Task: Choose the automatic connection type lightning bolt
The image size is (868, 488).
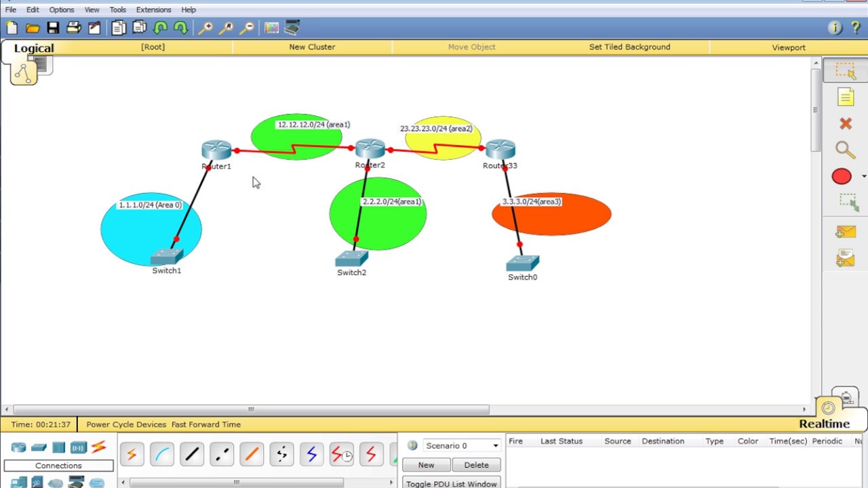Action: [x=132, y=455]
